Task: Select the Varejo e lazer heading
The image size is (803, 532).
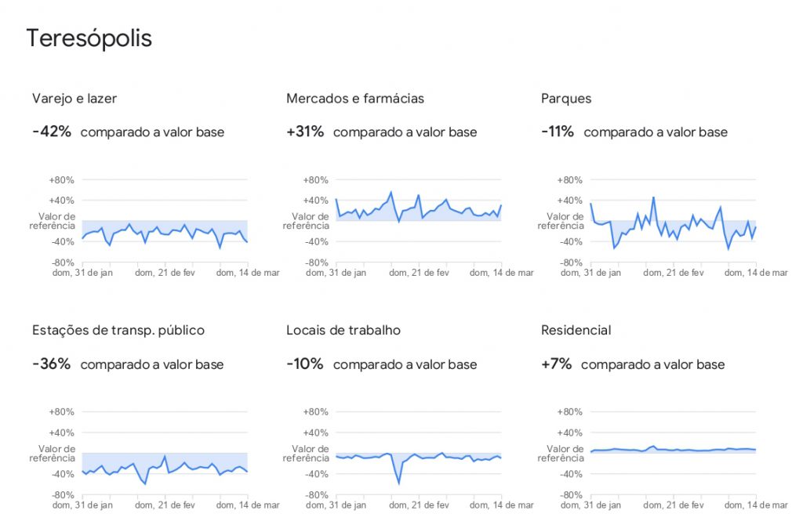Action: [x=74, y=99]
